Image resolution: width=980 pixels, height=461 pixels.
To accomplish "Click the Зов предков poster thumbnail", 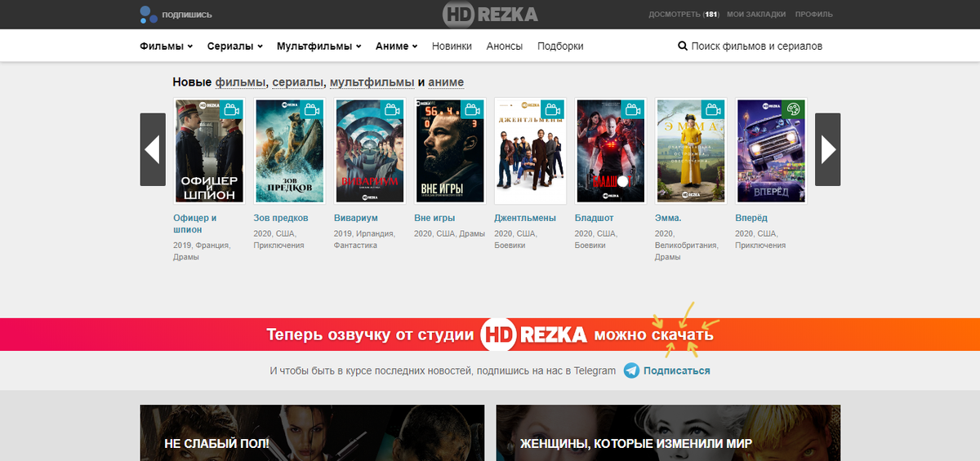I will pos(289,151).
